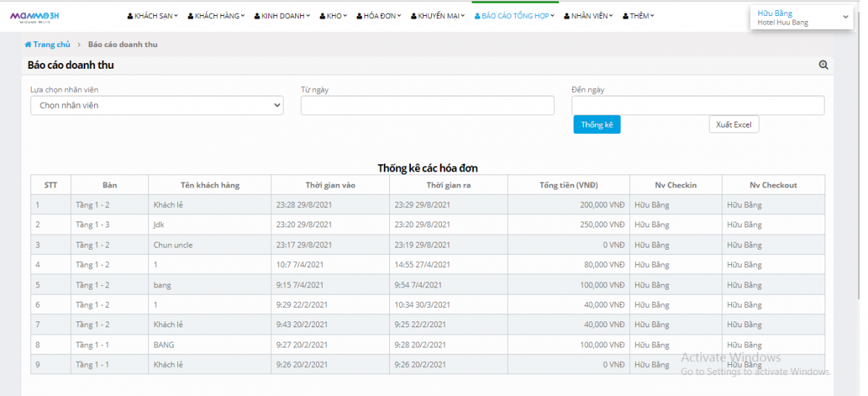Click the magnifier icon in report header
This screenshot has height=396, width=868.
point(823,65)
